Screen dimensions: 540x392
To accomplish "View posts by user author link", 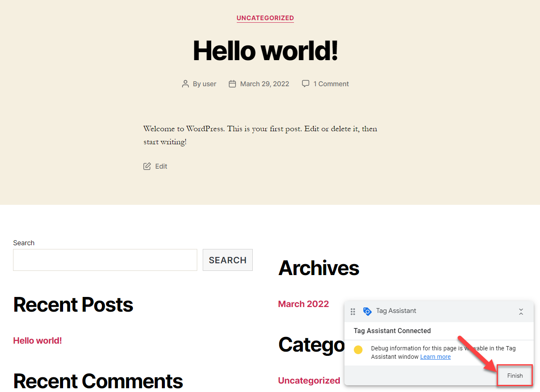I will (x=209, y=84).
